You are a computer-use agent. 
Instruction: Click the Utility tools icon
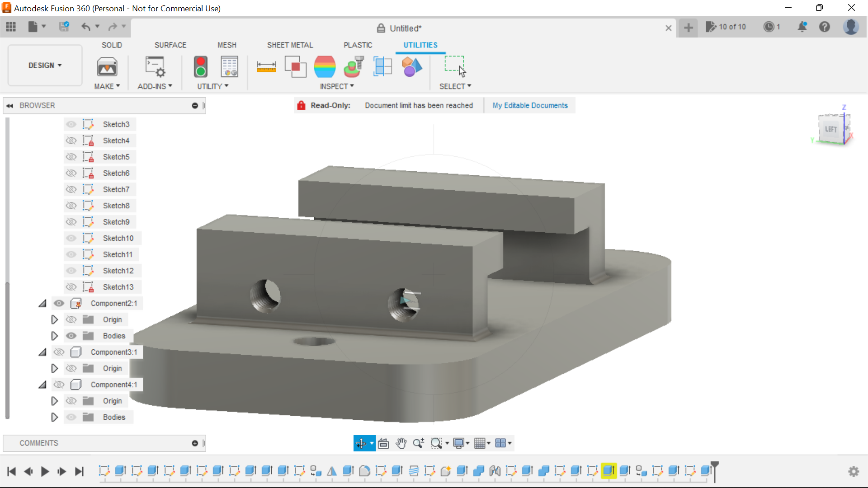pyautogui.click(x=230, y=66)
